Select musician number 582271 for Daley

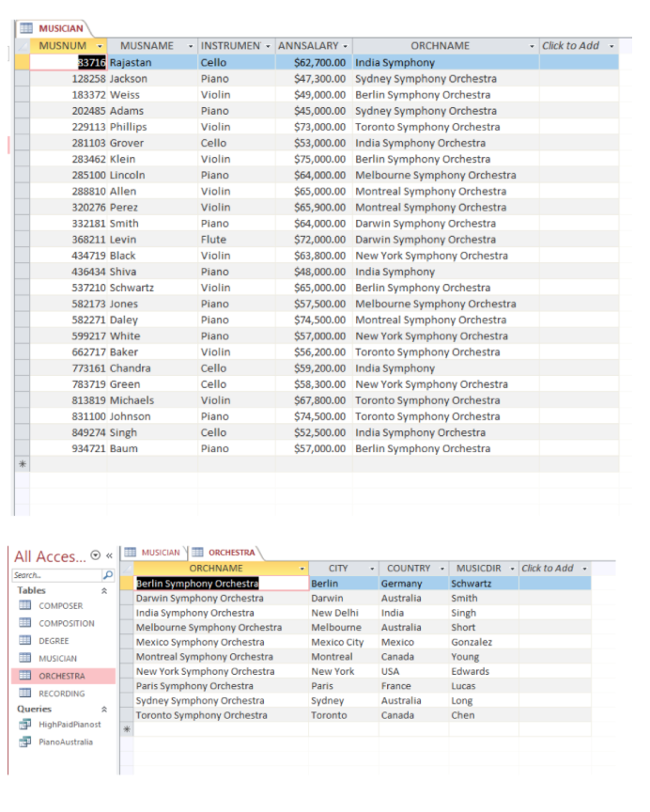[69, 320]
